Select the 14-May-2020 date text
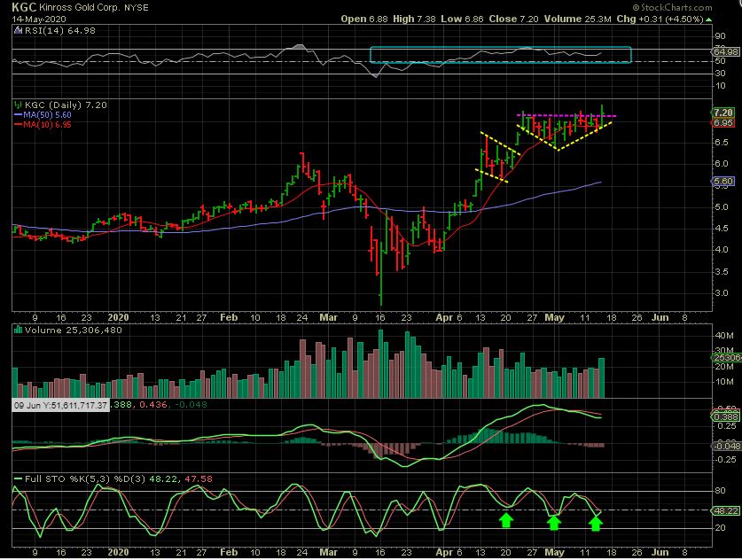742x560 pixels. pos(39,19)
